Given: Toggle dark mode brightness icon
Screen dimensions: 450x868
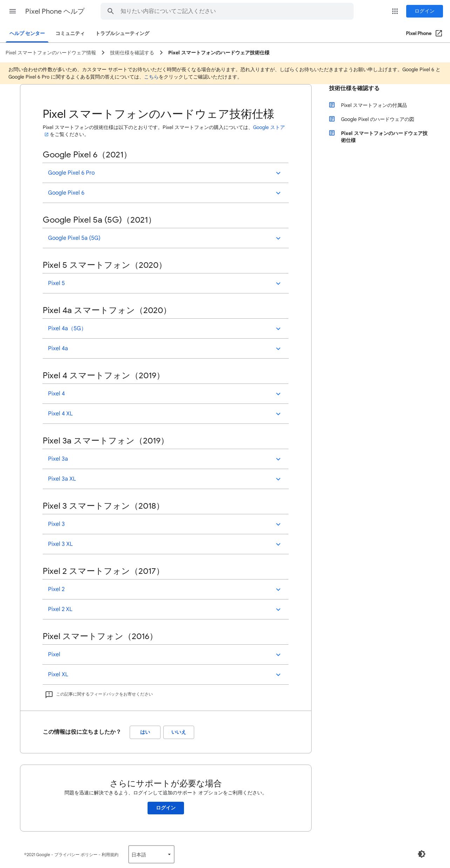Looking at the screenshot, I should (422, 854).
